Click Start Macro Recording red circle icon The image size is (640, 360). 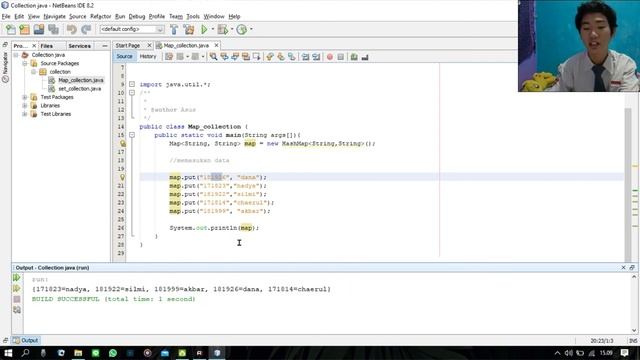point(330,57)
